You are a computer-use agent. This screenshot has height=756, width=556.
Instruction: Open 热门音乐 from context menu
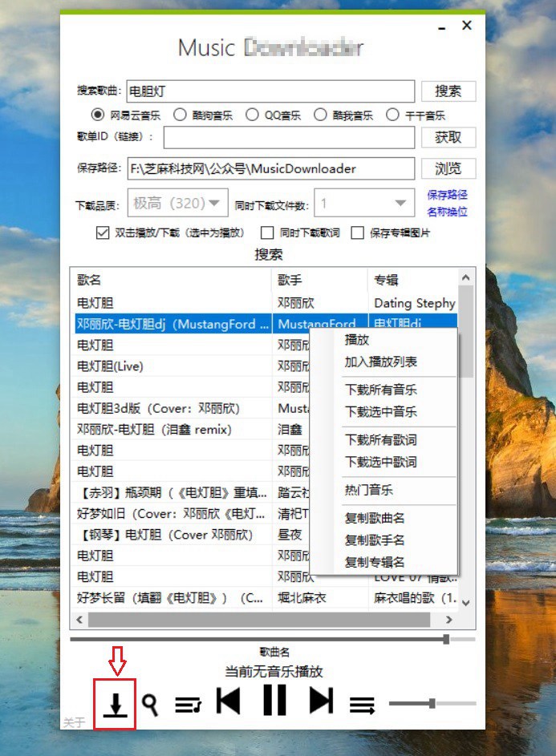pyautogui.click(x=368, y=490)
